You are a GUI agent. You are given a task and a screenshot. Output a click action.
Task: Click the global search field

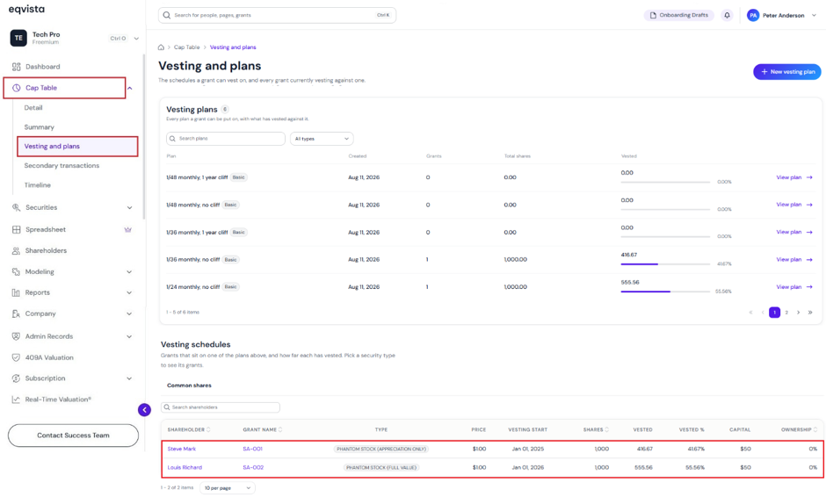tap(277, 15)
